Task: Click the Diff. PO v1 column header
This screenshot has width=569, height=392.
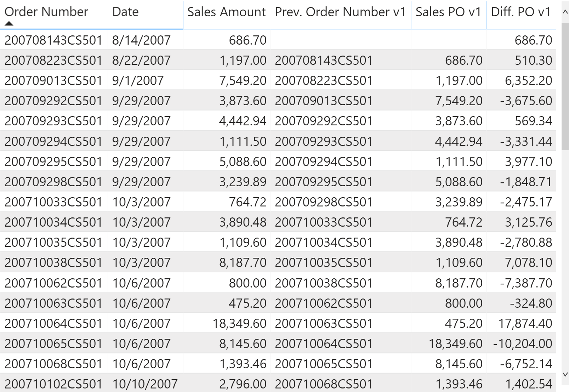Action: [x=521, y=12]
